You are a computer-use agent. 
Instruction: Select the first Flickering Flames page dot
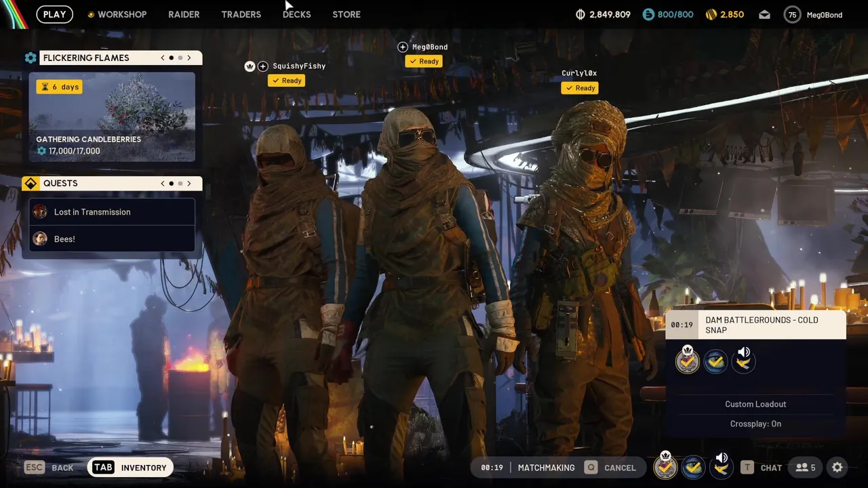point(171,58)
